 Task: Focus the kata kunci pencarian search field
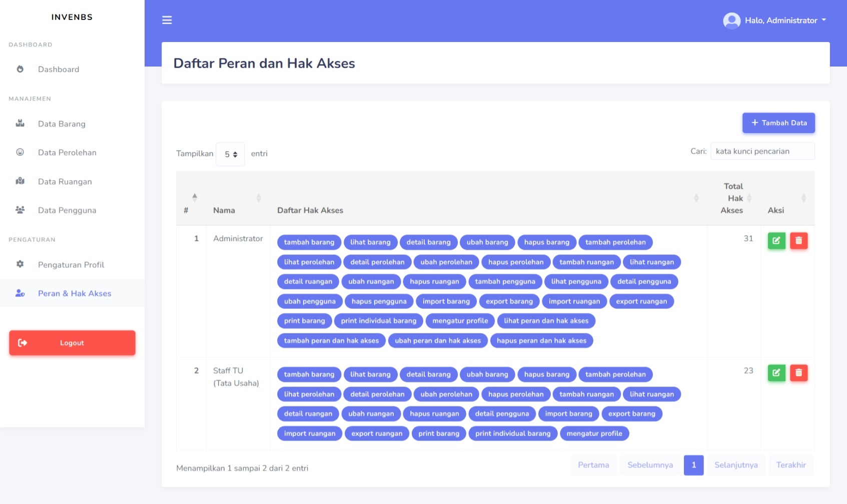coord(762,151)
